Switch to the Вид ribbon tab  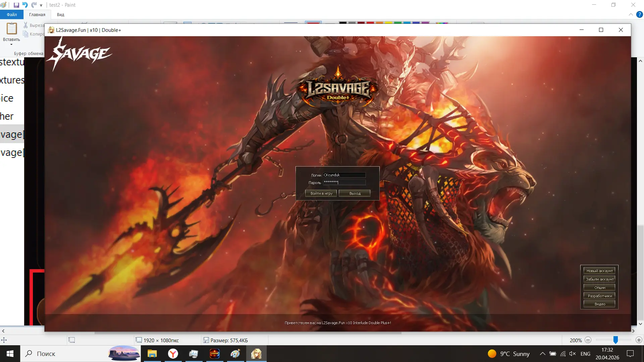point(60,14)
